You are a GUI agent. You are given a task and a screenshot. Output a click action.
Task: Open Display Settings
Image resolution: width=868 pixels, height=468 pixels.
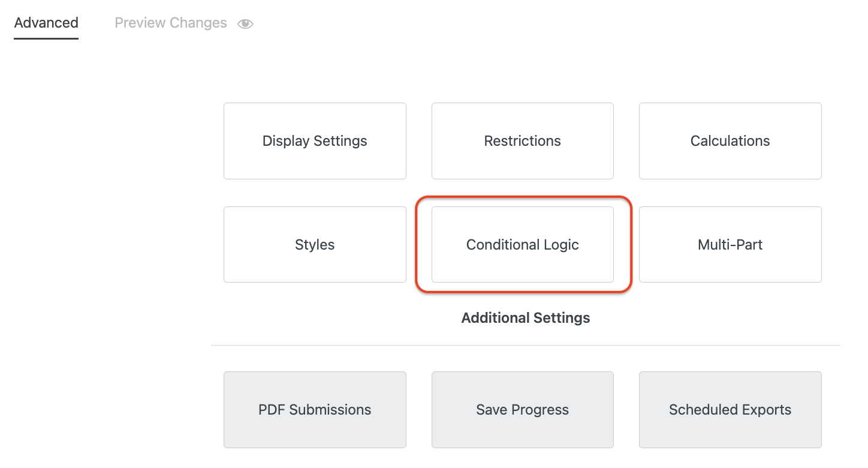(314, 141)
